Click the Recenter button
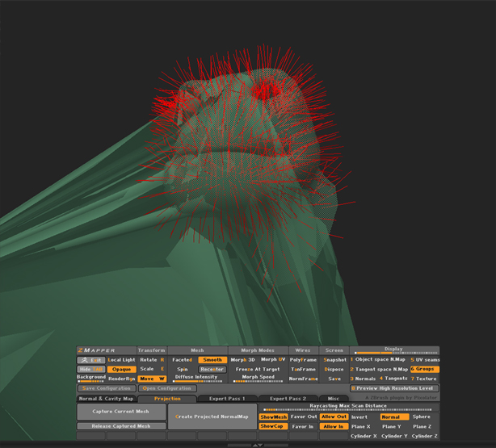 point(212,369)
